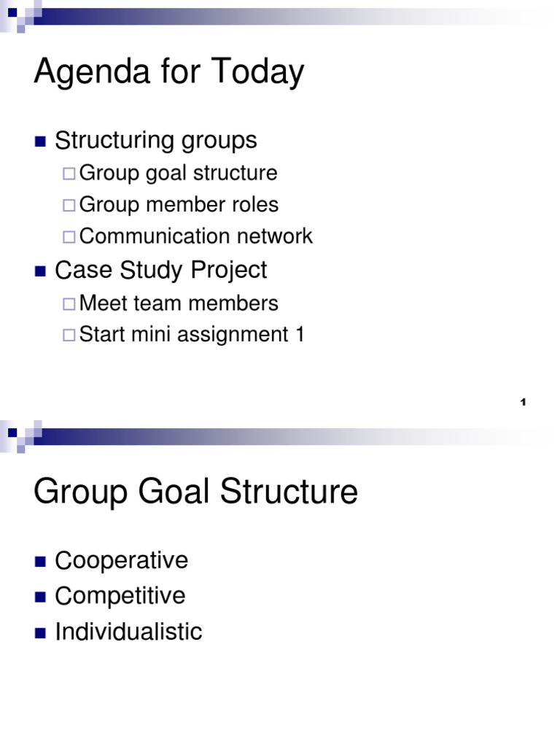Screen dimensions: 560x747
Task: Click the square bullet before "Cooperative"
Action: pyautogui.click(x=40, y=562)
